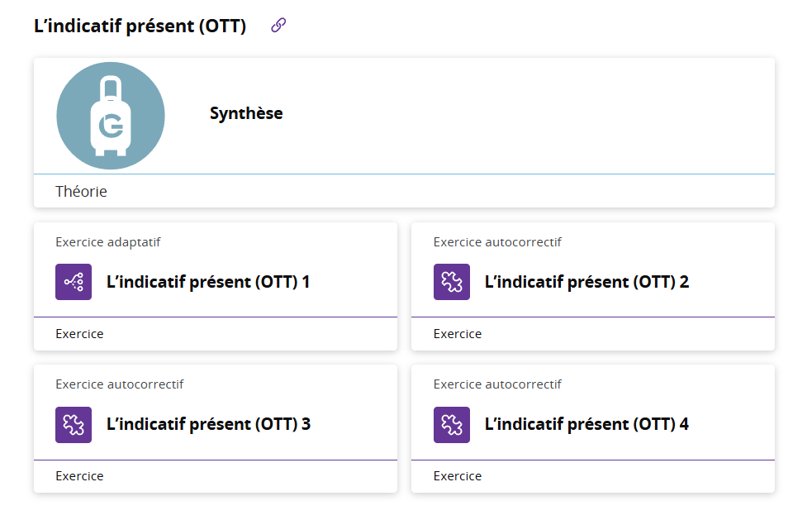
Task: Open L'indicatif présent (OTT) 3 exercise
Action: 209,425
